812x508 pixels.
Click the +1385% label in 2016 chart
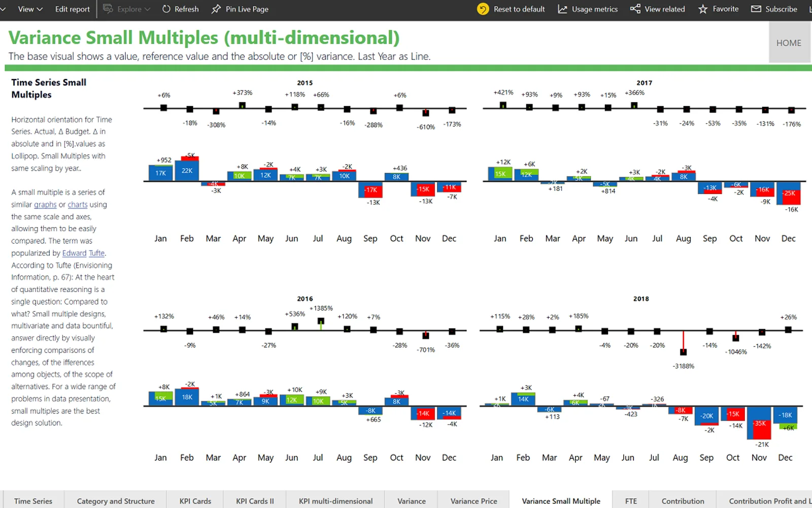coord(321,308)
